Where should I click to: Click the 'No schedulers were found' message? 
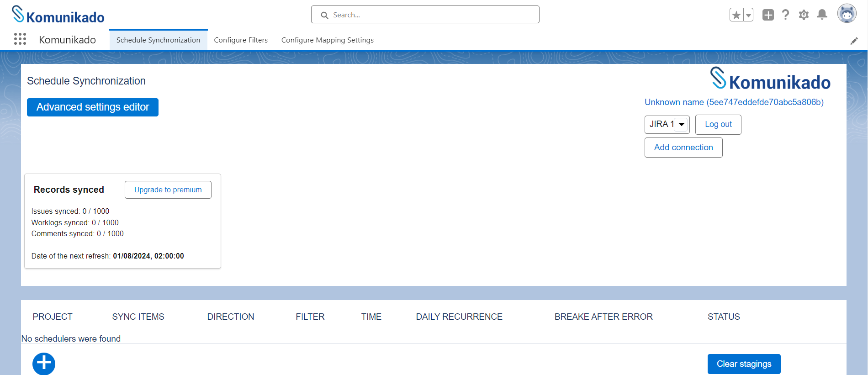pos(71,338)
